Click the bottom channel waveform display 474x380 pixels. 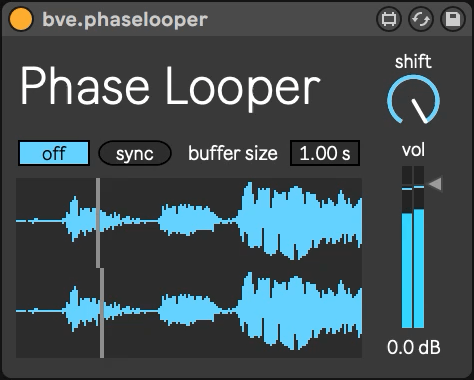[x=189, y=313]
